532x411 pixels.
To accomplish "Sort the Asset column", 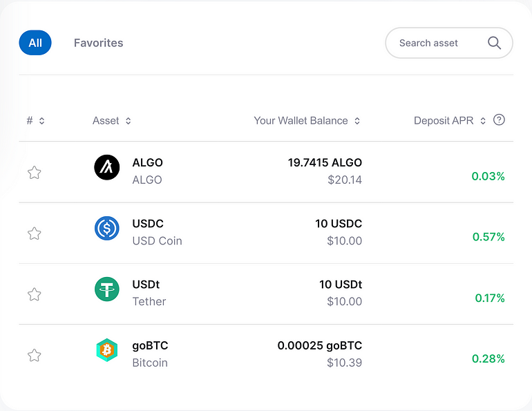I will 112,121.
